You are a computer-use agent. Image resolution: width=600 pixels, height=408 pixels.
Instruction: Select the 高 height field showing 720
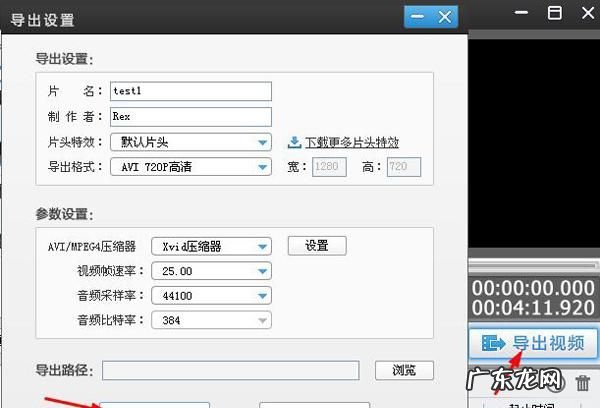(403, 167)
